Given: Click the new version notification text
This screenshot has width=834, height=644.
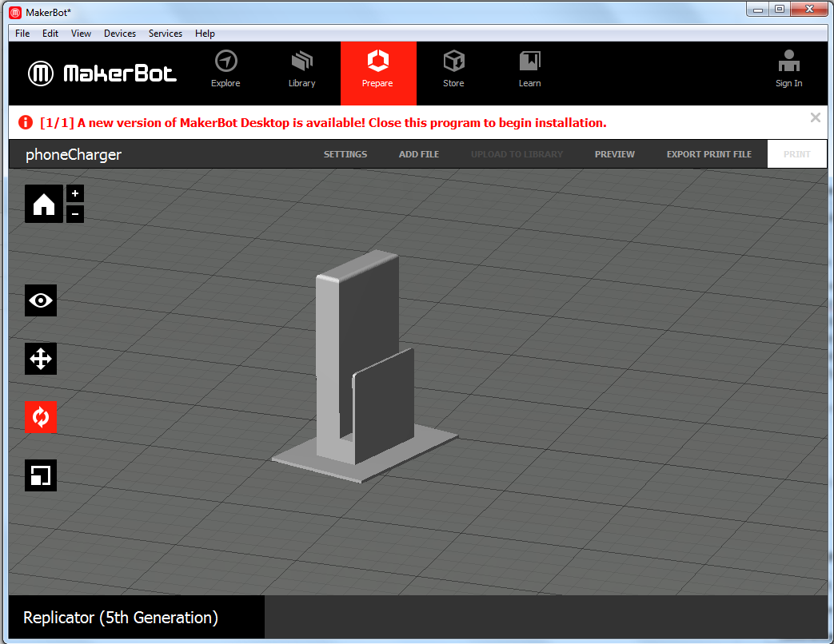Looking at the screenshot, I should [323, 123].
